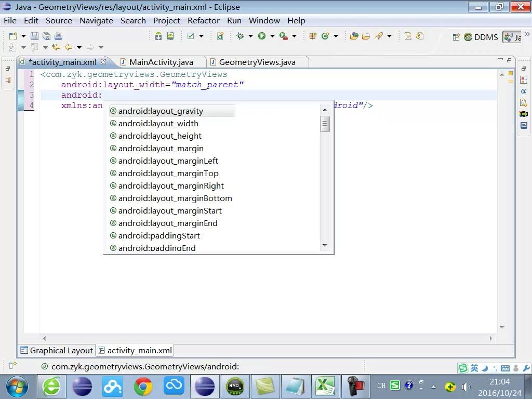Choose android:layout_gravity suggestion
This screenshot has width=532, height=399.
point(172,111)
